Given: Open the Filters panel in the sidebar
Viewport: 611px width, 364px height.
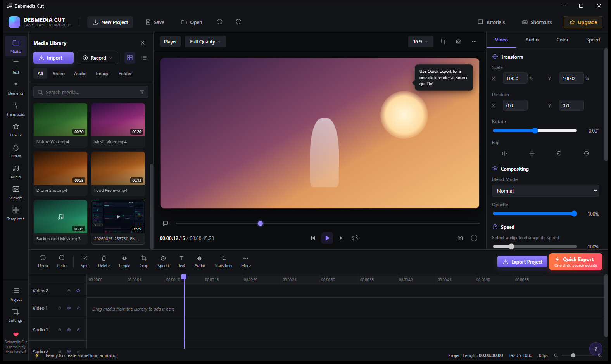Looking at the screenshot, I should tap(16, 151).
